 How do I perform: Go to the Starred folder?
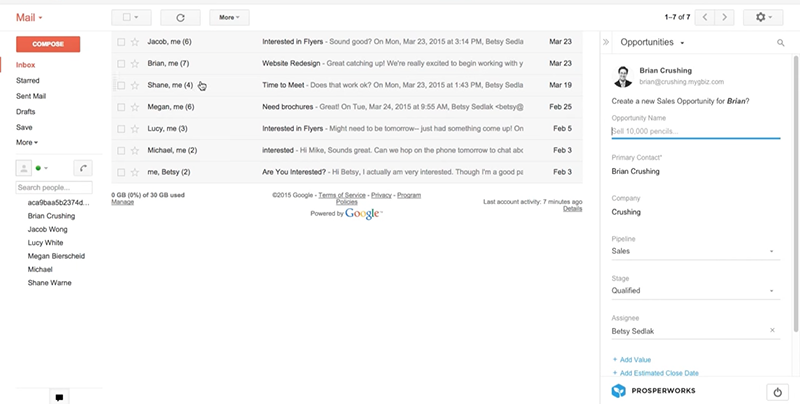28,80
